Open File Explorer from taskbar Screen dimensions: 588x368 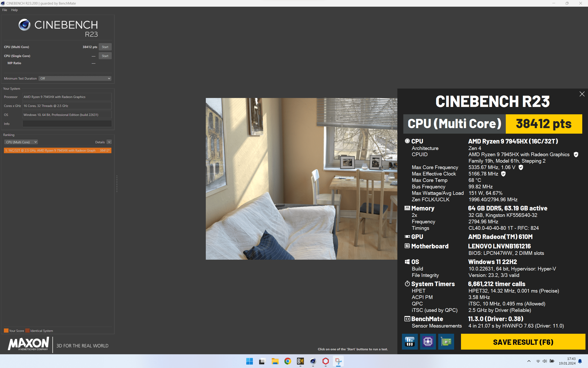[275, 361]
